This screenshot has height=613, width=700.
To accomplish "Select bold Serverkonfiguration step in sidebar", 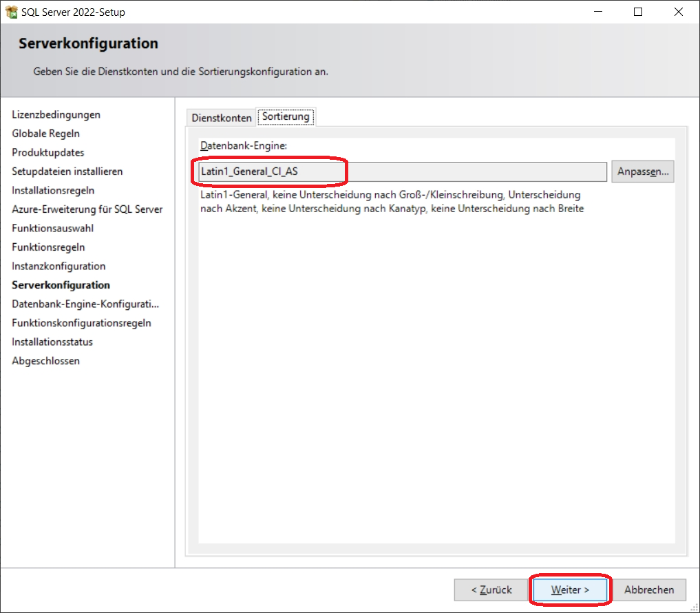I will coord(61,285).
